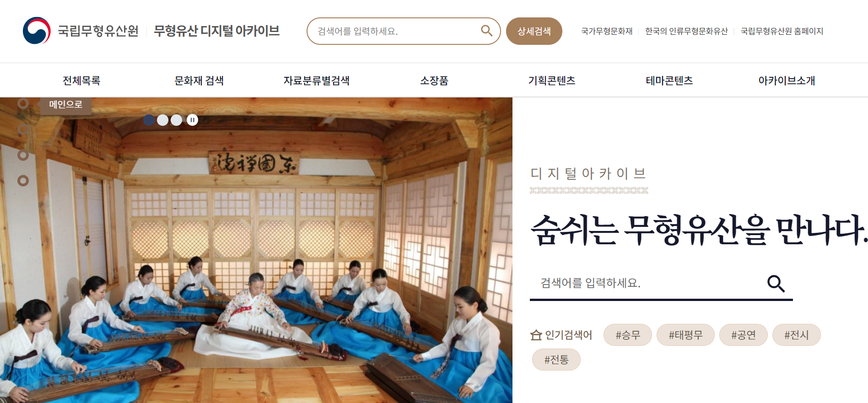The height and width of the screenshot is (403, 868).
Task: Click the 국립무형유산원 taegeuk logo
Action: coord(37,31)
